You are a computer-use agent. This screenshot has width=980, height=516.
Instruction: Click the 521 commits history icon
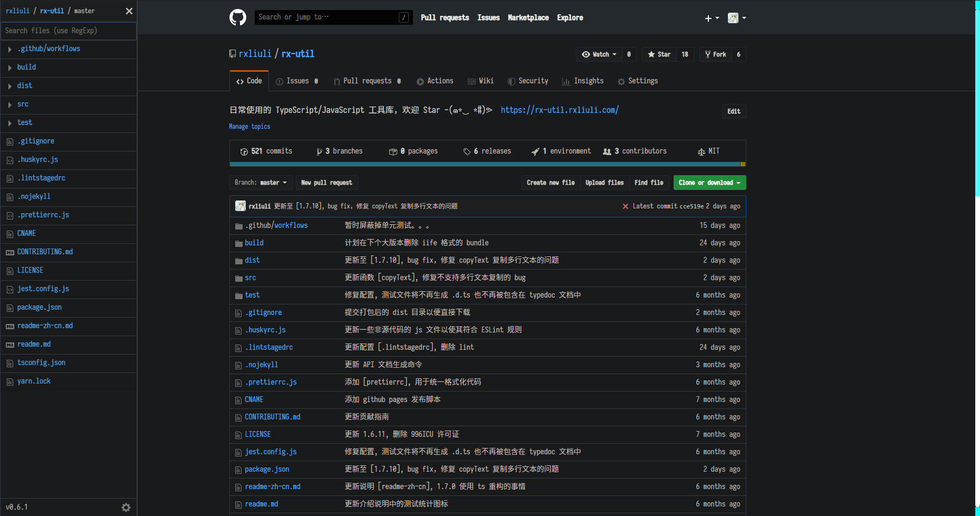pos(244,151)
